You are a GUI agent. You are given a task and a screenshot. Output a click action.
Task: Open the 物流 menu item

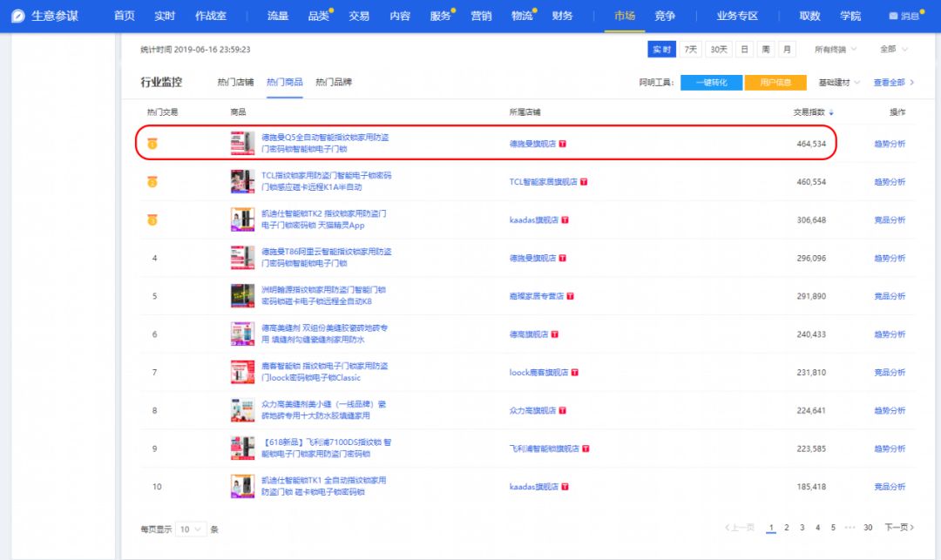[522, 17]
